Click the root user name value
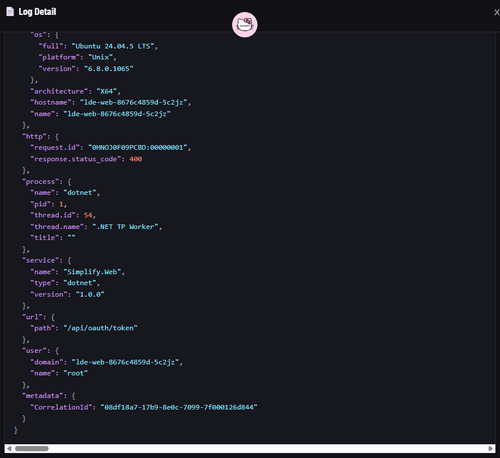 [x=76, y=373]
